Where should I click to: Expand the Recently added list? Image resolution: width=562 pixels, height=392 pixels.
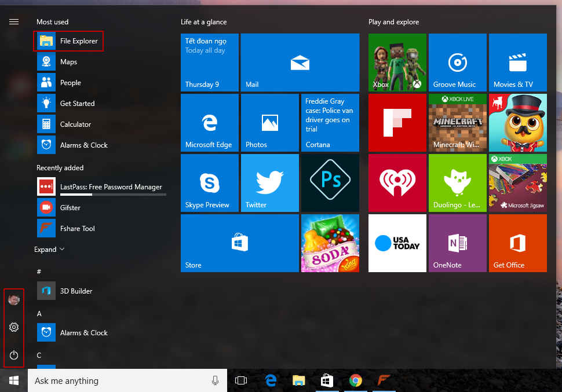(x=49, y=250)
